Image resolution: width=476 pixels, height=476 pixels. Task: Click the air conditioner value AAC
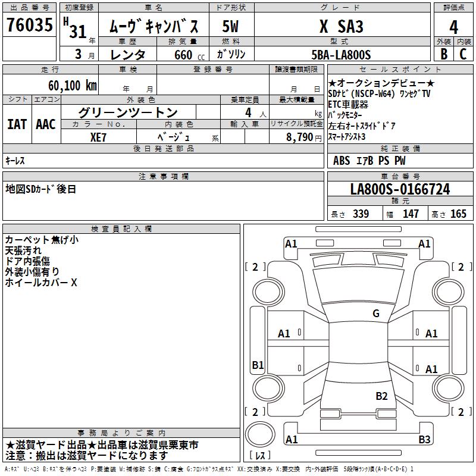pyautogui.click(x=46, y=124)
